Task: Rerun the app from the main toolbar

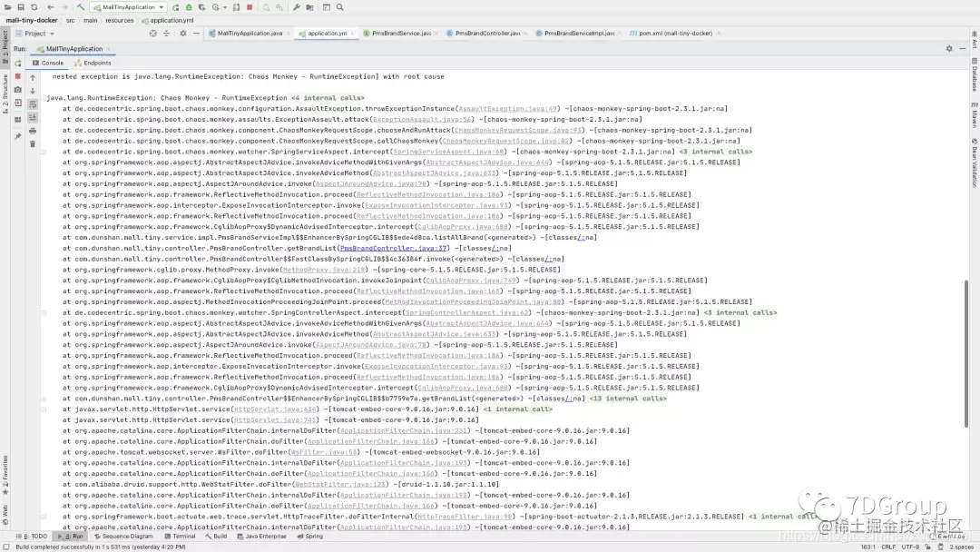Action: pos(176,7)
